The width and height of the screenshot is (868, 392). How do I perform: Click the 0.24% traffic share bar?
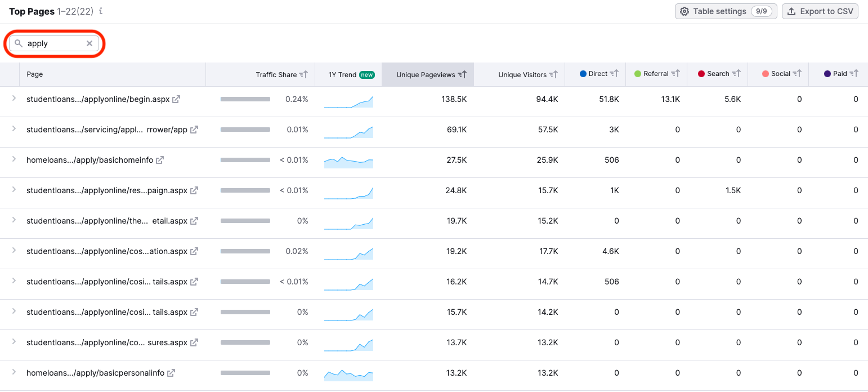pyautogui.click(x=245, y=99)
